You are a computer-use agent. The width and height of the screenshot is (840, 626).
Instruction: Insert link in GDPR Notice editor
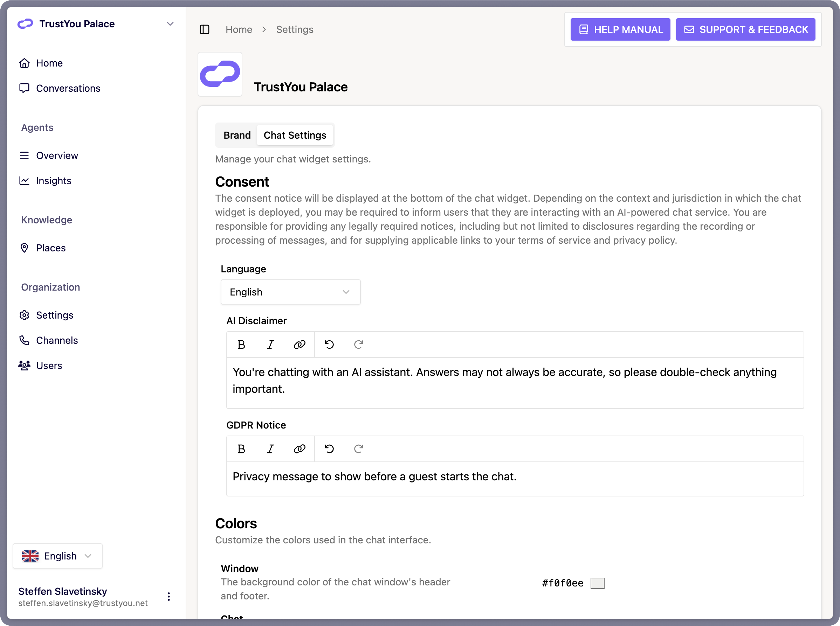[x=299, y=448]
